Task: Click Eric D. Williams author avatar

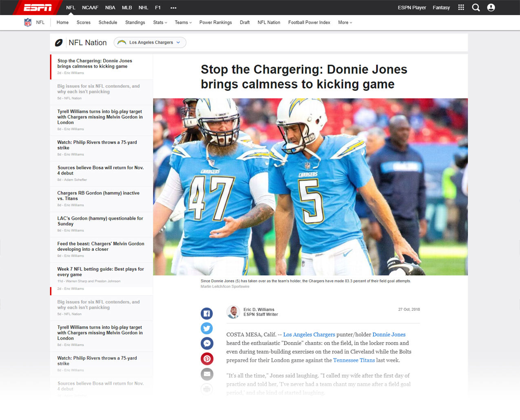Action: pos(233,312)
